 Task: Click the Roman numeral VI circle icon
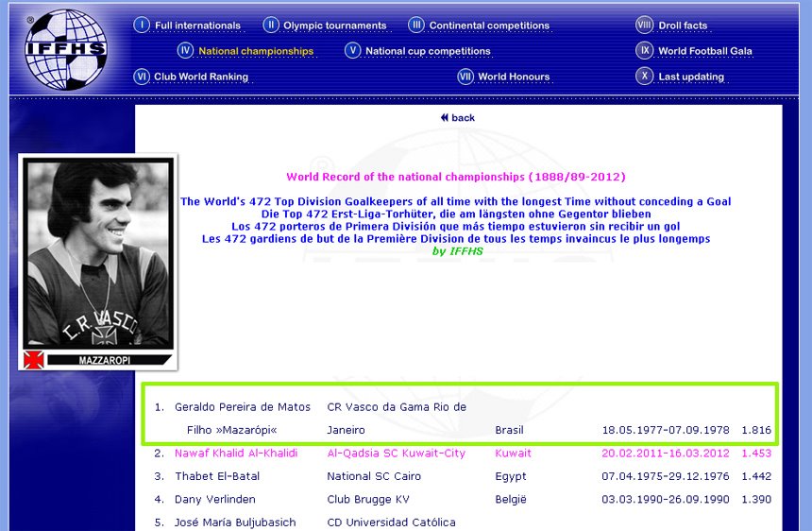pyautogui.click(x=142, y=77)
